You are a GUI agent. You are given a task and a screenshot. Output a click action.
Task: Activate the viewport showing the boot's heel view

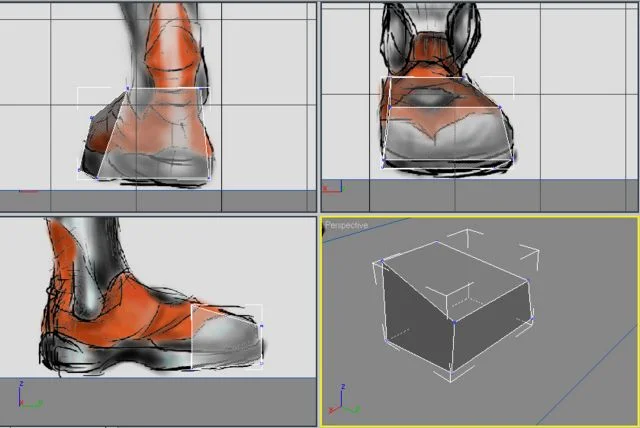[158, 107]
